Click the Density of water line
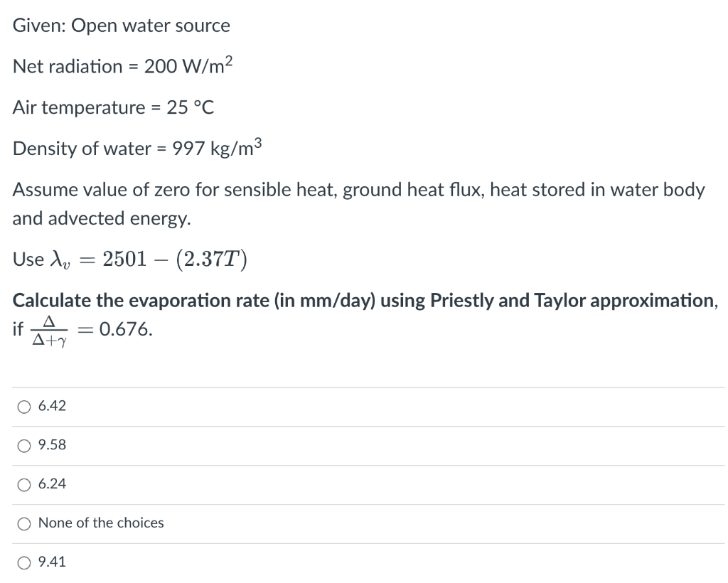Viewport: 728px width, 583px height. (135, 147)
